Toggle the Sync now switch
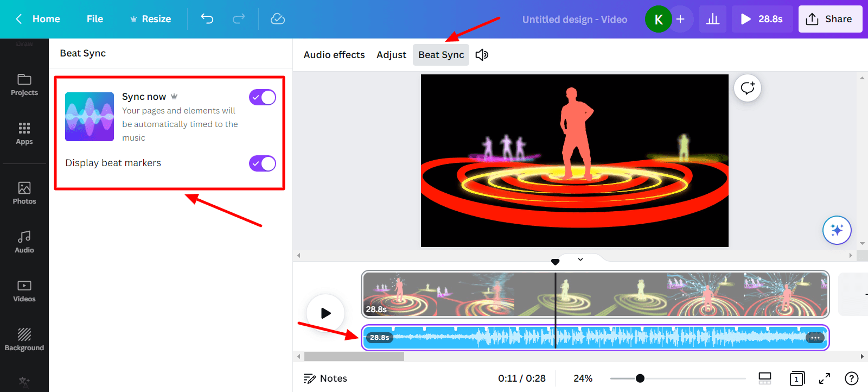The width and height of the screenshot is (868, 392). tap(263, 97)
